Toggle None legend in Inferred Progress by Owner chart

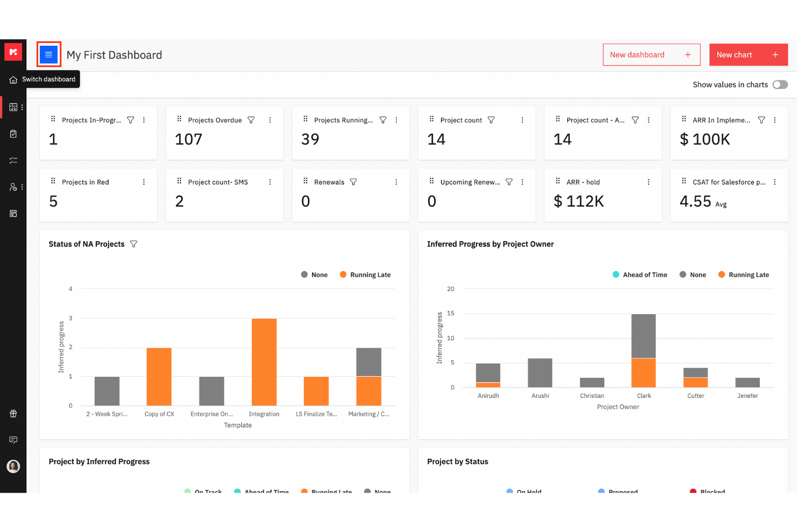coord(693,275)
